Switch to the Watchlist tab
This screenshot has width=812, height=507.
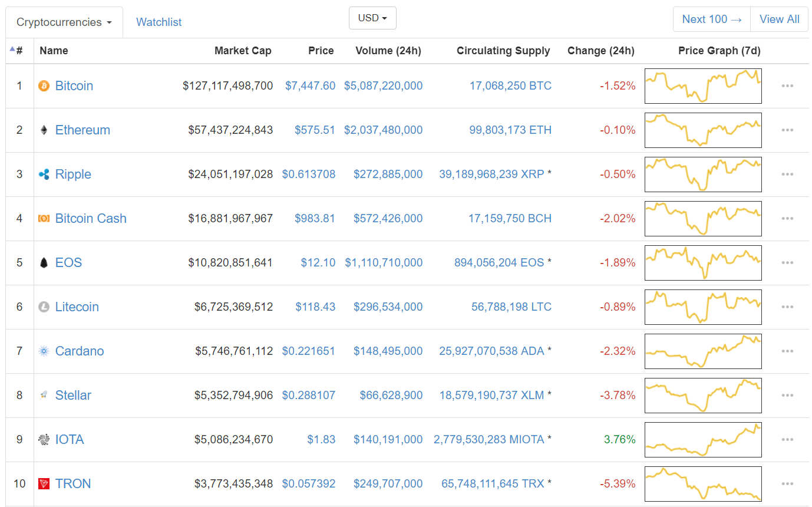pyautogui.click(x=159, y=21)
